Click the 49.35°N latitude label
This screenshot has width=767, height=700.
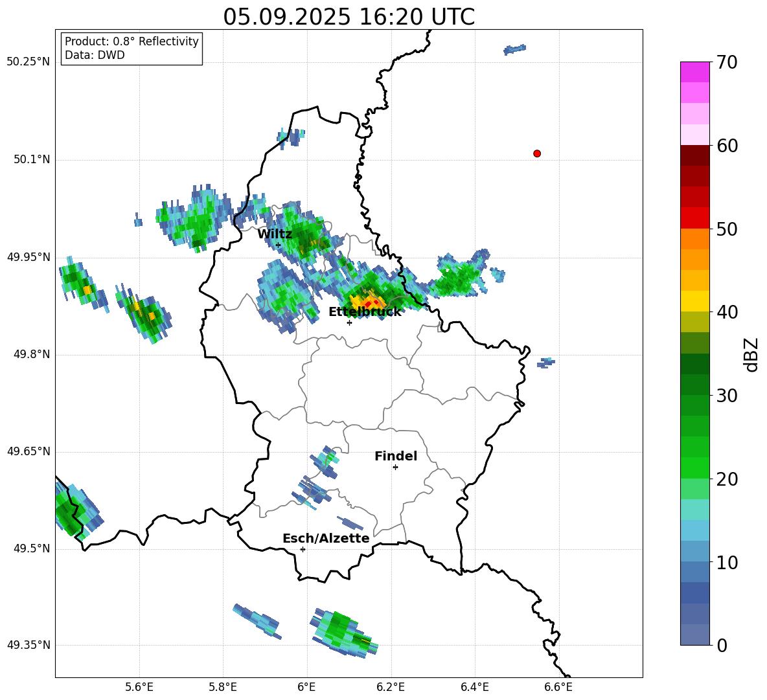click(29, 645)
